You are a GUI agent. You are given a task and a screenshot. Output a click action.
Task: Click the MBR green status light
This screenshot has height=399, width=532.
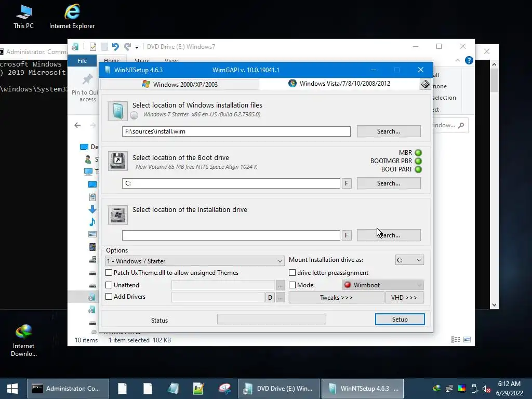(418, 153)
